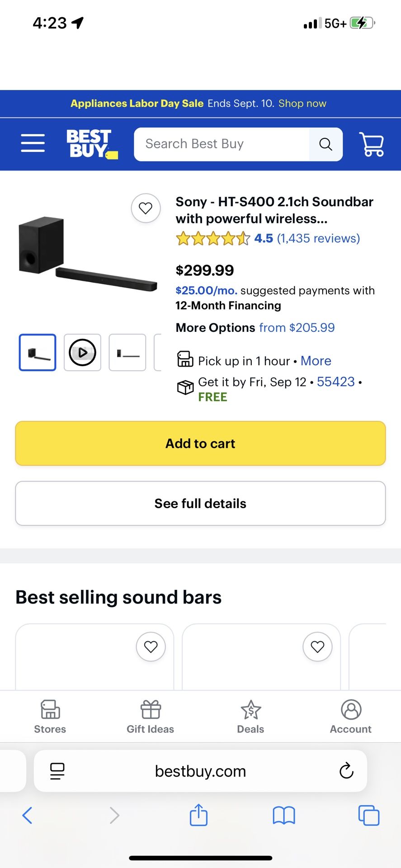Play the product video thumbnail

pos(82,353)
